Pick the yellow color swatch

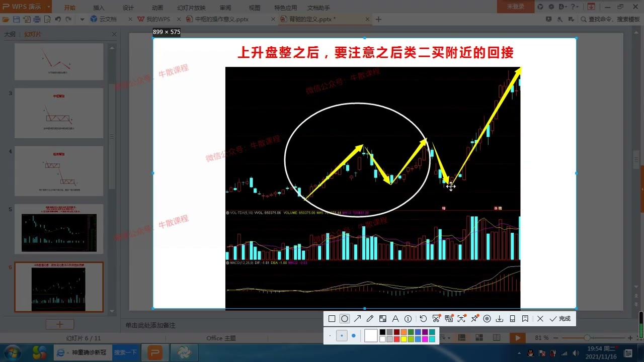pos(404,339)
